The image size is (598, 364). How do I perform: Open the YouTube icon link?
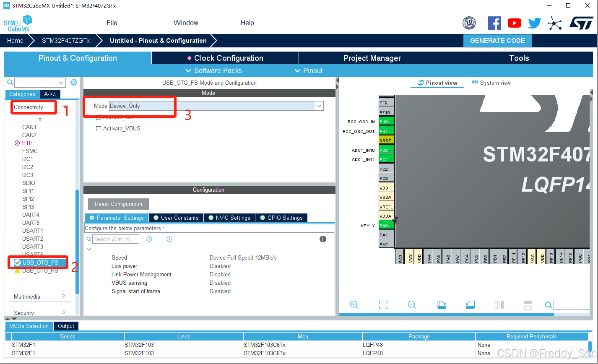pyautogui.click(x=515, y=23)
